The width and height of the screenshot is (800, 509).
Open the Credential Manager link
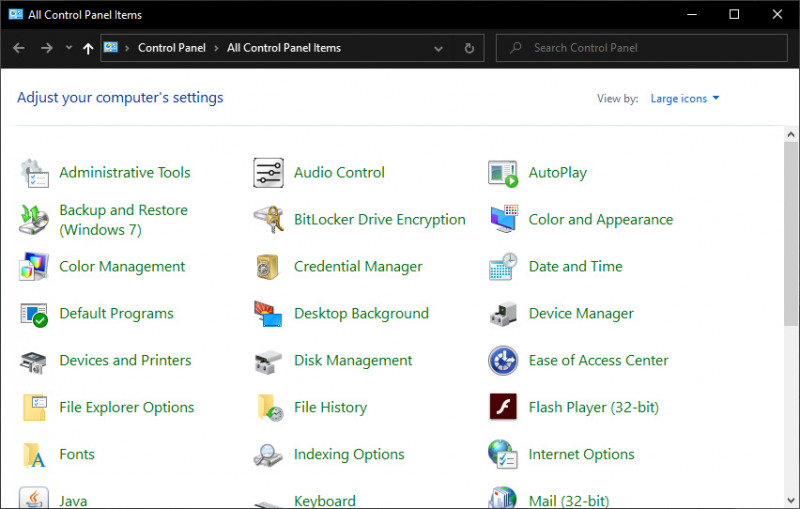point(358,267)
